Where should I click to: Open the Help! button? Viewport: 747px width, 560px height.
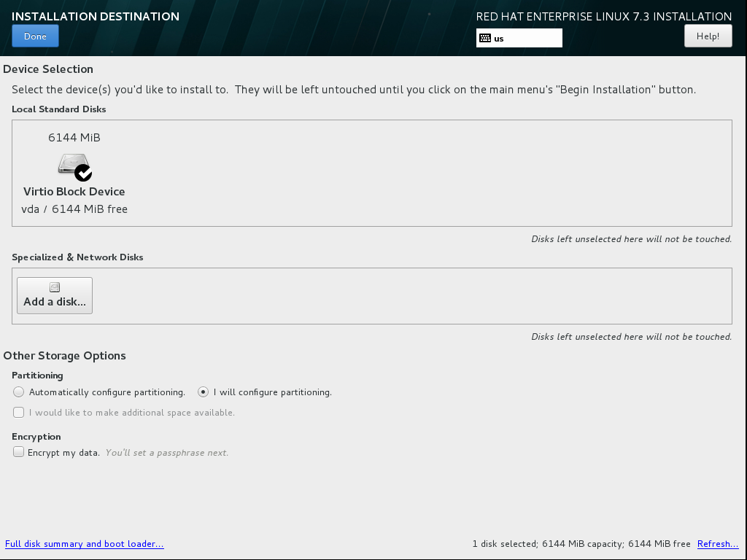708,36
